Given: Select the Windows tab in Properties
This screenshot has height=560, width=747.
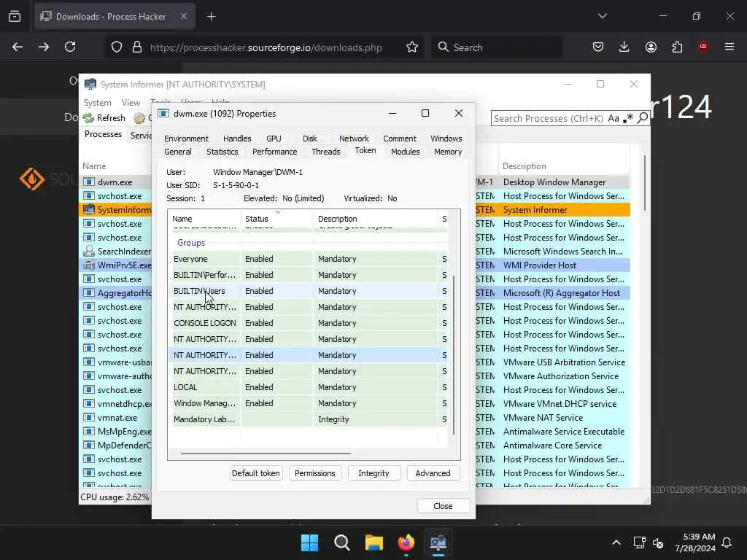Looking at the screenshot, I should [x=446, y=138].
